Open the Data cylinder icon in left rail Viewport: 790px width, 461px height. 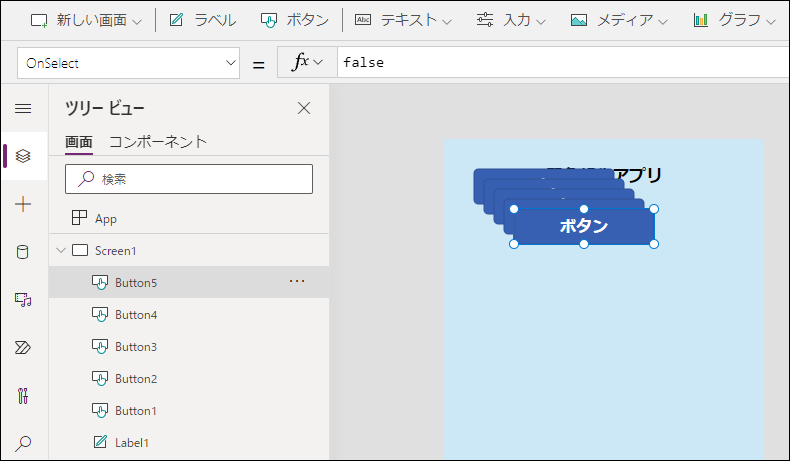[x=23, y=251]
